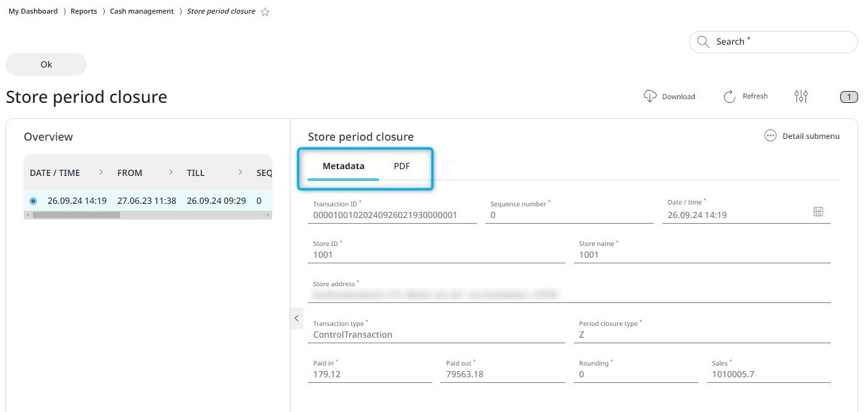Collapse the overview panel with the left chevron
The height and width of the screenshot is (412, 868).
click(x=297, y=318)
